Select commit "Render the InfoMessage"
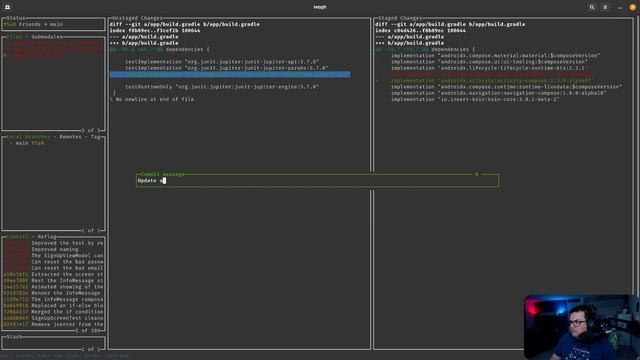640x360 pixels. point(53,293)
